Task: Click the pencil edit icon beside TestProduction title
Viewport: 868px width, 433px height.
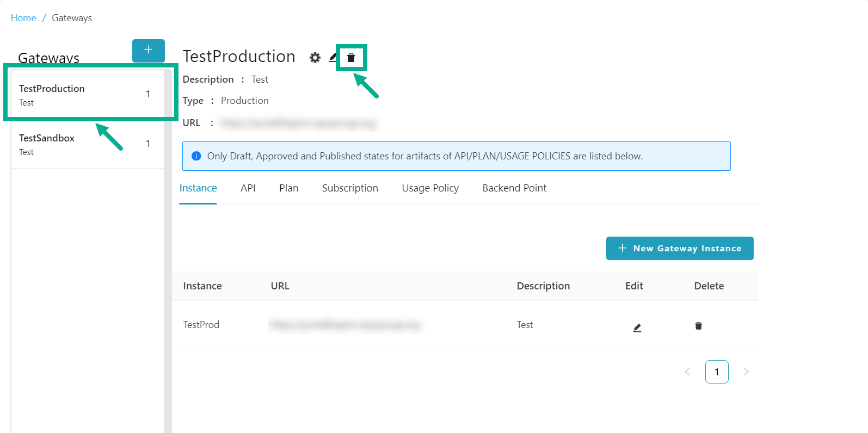Action: 333,58
